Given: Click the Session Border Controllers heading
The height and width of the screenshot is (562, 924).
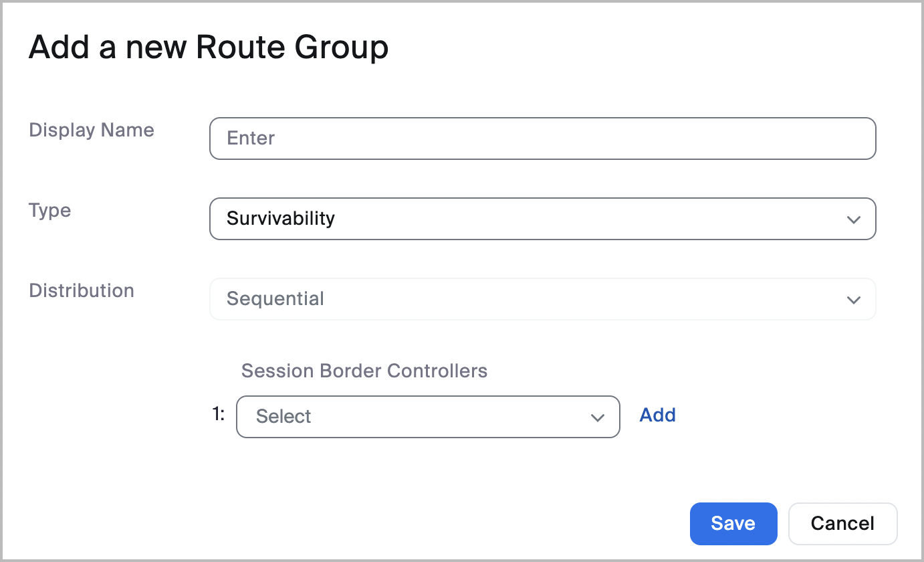Looking at the screenshot, I should 364,371.
